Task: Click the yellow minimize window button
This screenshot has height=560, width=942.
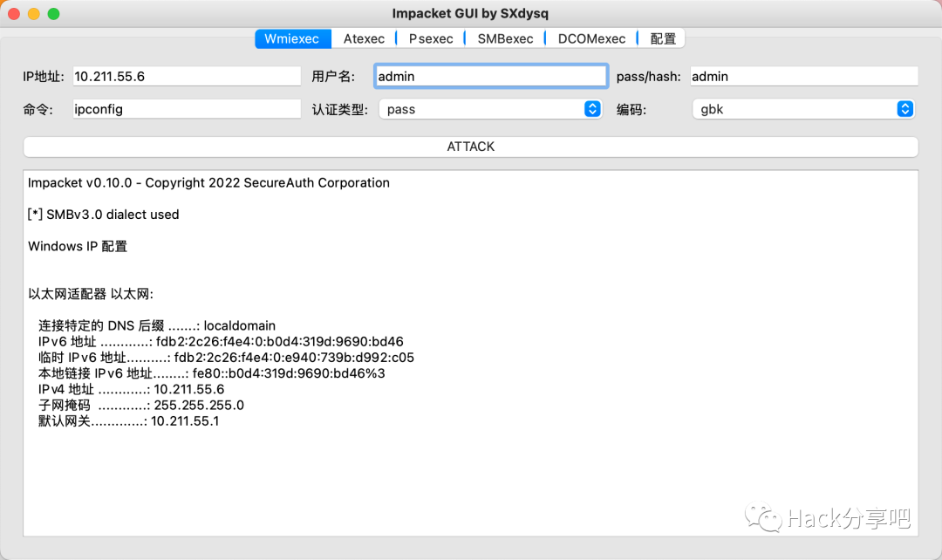Action: [x=35, y=13]
